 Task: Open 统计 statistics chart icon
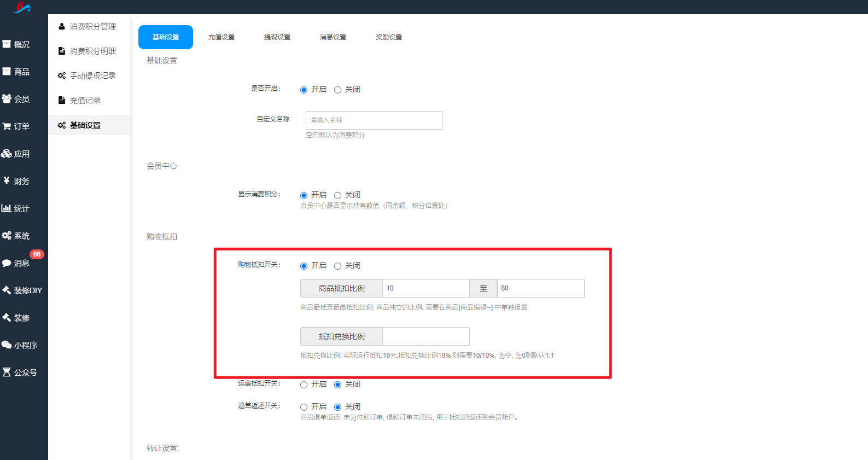pyautogui.click(x=7, y=208)
